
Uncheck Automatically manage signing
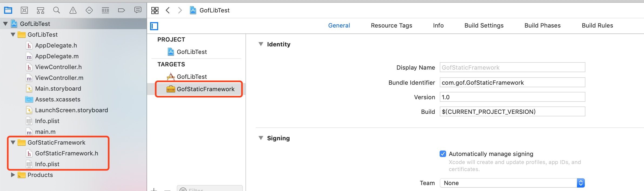pyautogui.click(x=443, y=154)
